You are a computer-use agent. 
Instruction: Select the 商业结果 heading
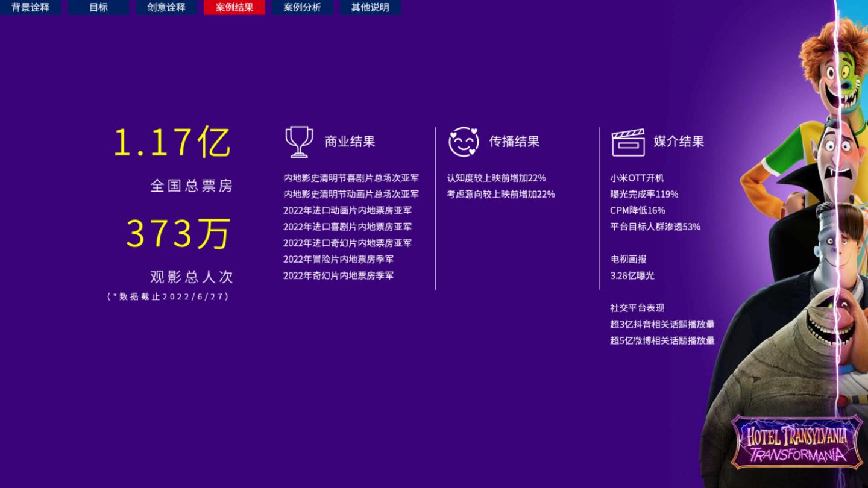(x=350, y=142)
